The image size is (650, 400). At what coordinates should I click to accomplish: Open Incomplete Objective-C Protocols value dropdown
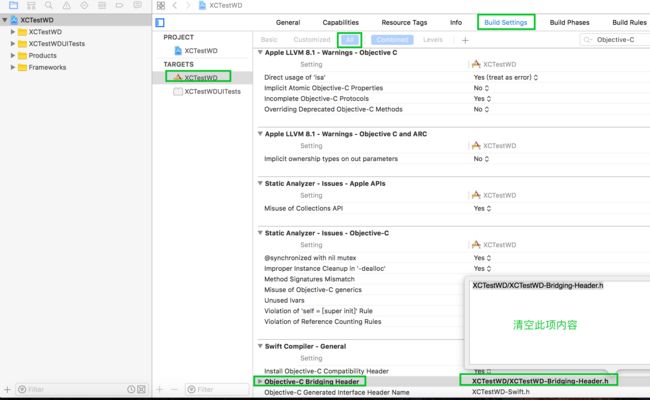pyautogui.click(x=482, y=99)
